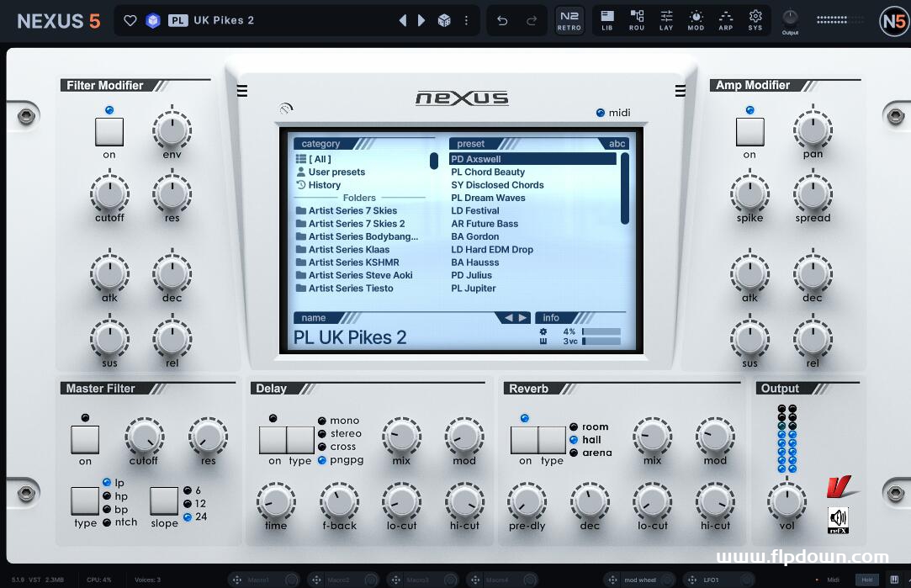Click the random preset dice icon
This screenshot has height=588, width=911.
coord(444,20)
